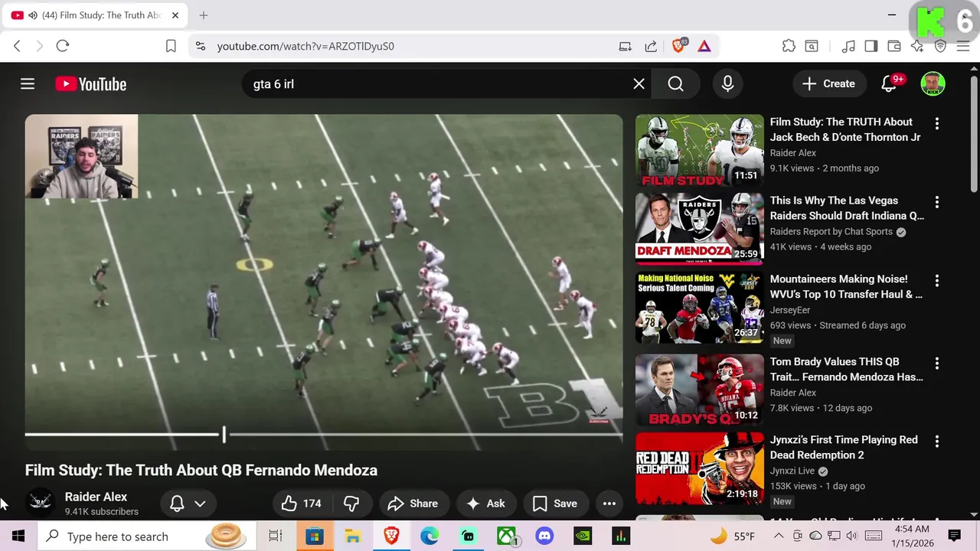The image size is (980, 551).
Task: Open the Windows notification center
Action: pos(955,536)
